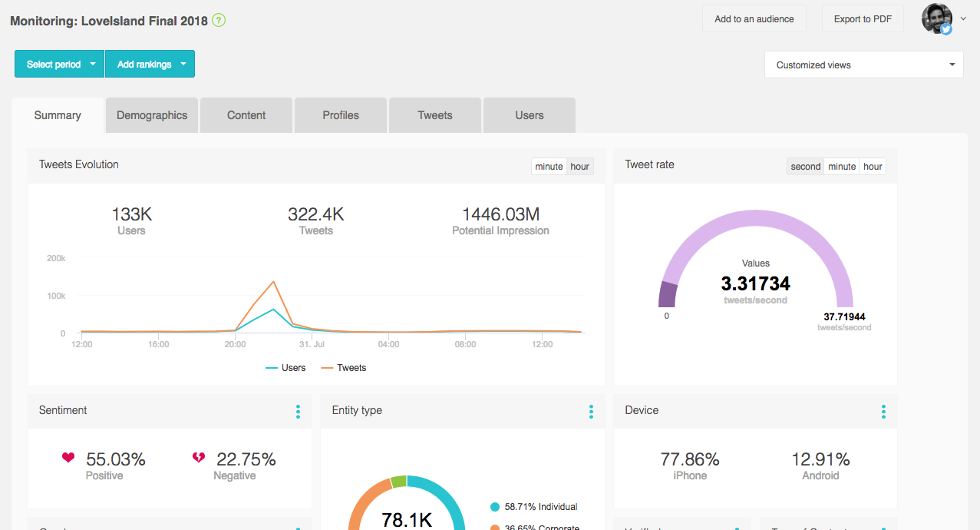Open the green help icon beside the monitoring title
The width and height of the screenshot is (980, 530).
point(219,21)
